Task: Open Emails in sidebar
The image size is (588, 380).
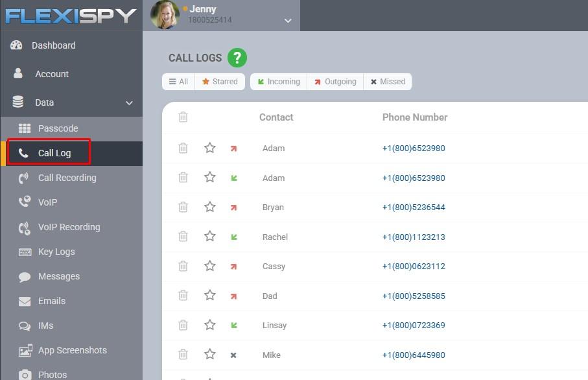Action: 52,302
